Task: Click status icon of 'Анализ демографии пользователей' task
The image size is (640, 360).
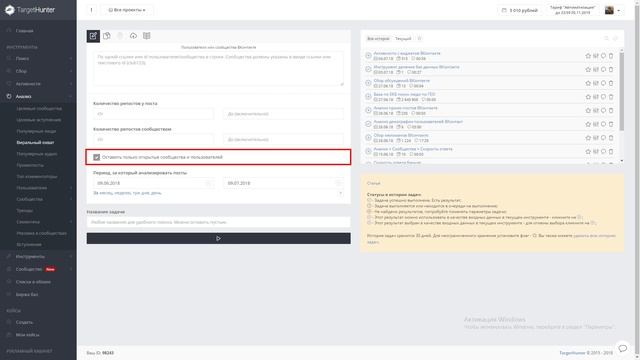Action: pyautogui.click(x=368, y=124)
